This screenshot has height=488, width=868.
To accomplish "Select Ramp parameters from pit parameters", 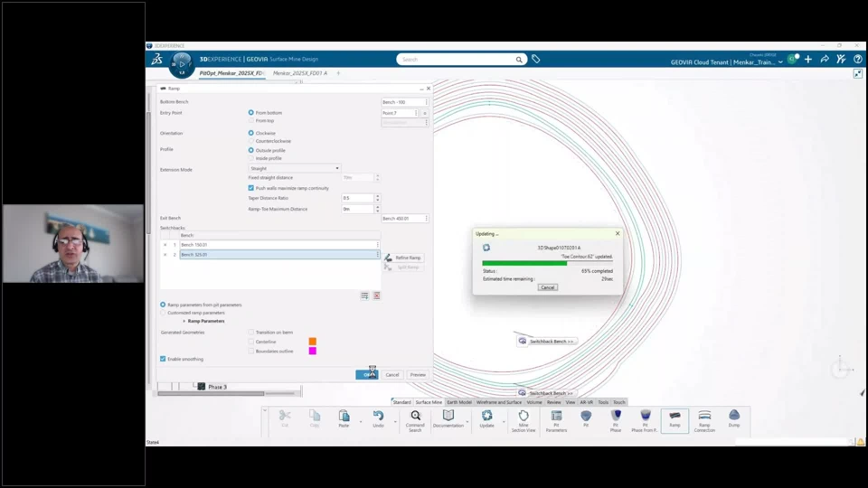I will (163, 305).
